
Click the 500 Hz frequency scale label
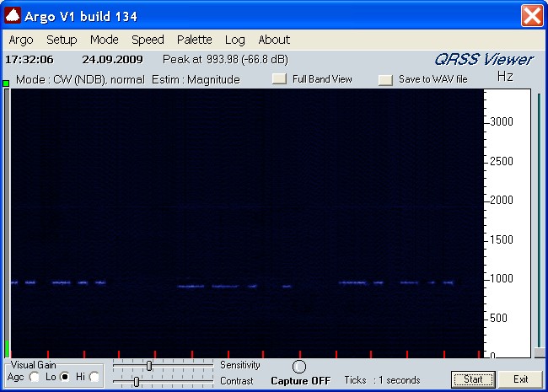click(498, 318)
